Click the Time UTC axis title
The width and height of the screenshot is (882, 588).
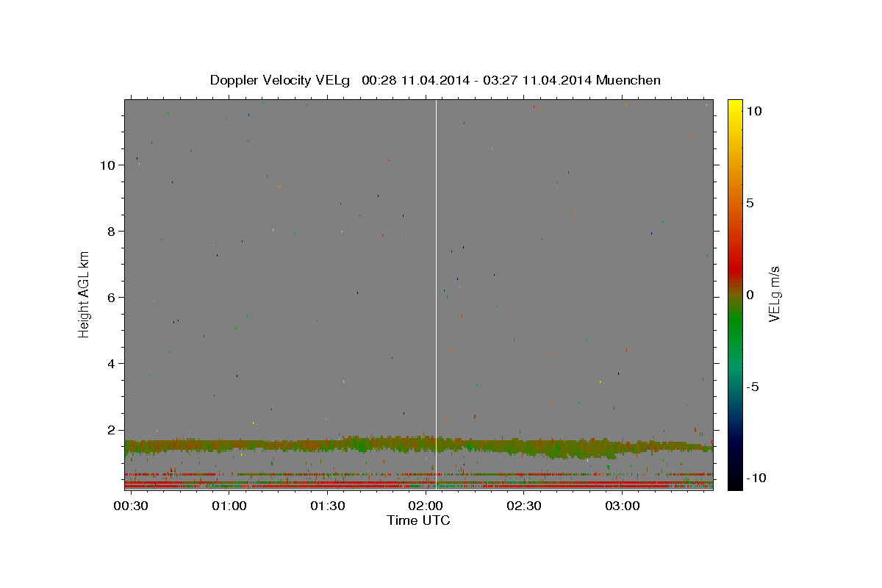[x=418, y=520]
